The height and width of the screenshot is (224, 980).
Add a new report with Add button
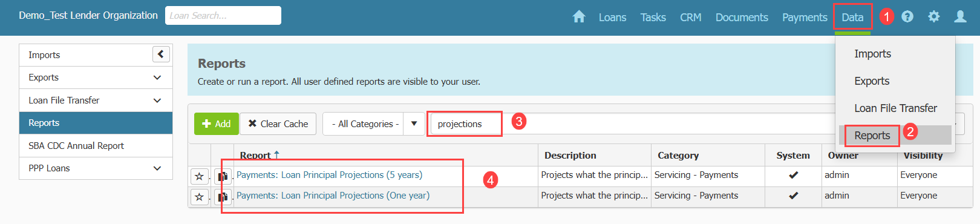(217, 124)
